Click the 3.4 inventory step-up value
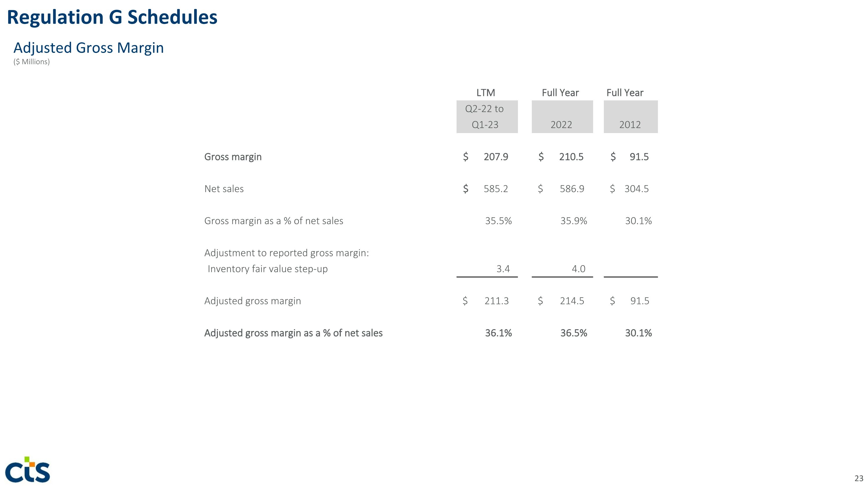 point(503,269)
